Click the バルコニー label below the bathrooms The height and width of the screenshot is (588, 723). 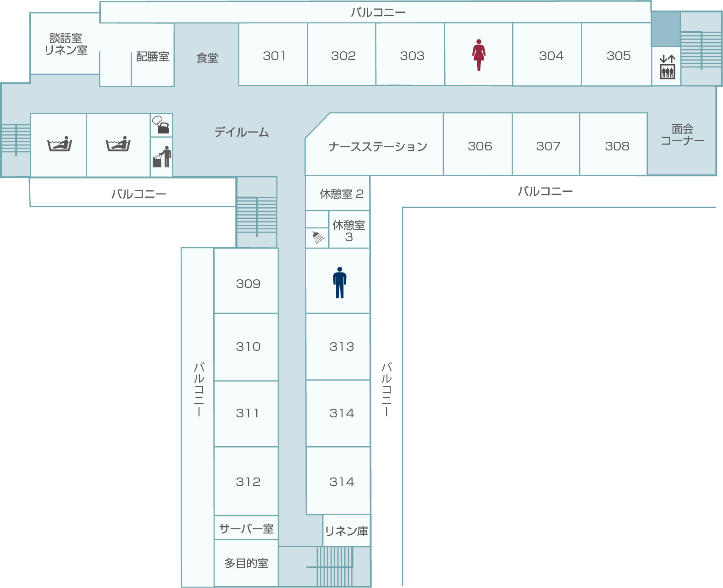tap(138, 194)
